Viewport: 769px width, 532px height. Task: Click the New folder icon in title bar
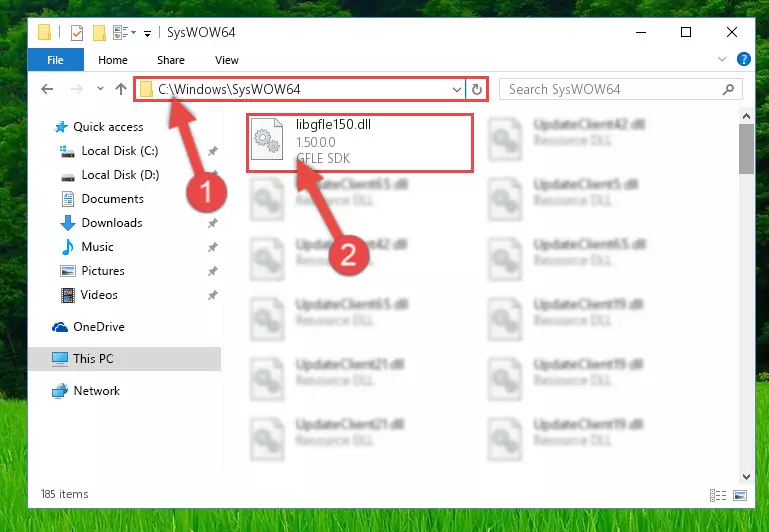tap(99, 33)
